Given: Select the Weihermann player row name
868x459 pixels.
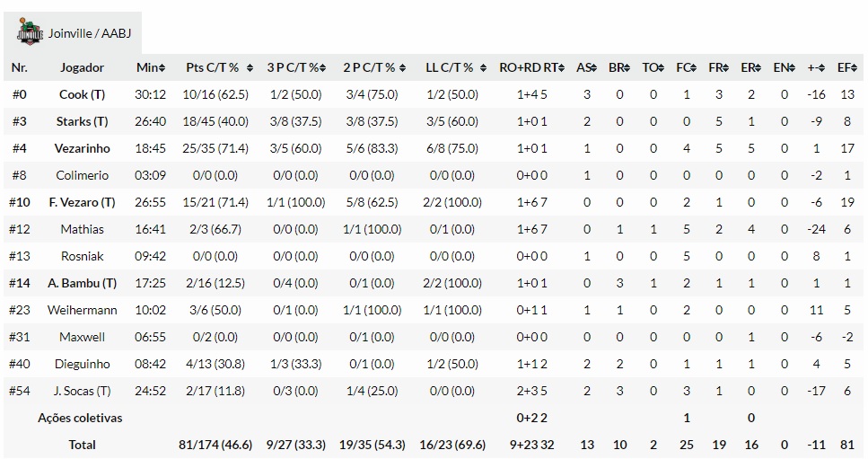Looking at the screenshot, I should (x=83, y=310).
